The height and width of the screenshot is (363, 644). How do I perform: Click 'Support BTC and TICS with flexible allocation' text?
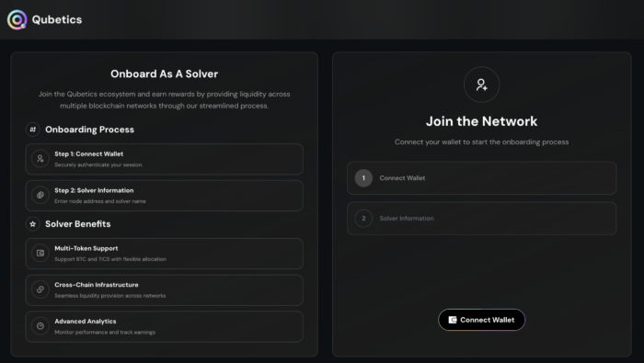click(110, 259)
